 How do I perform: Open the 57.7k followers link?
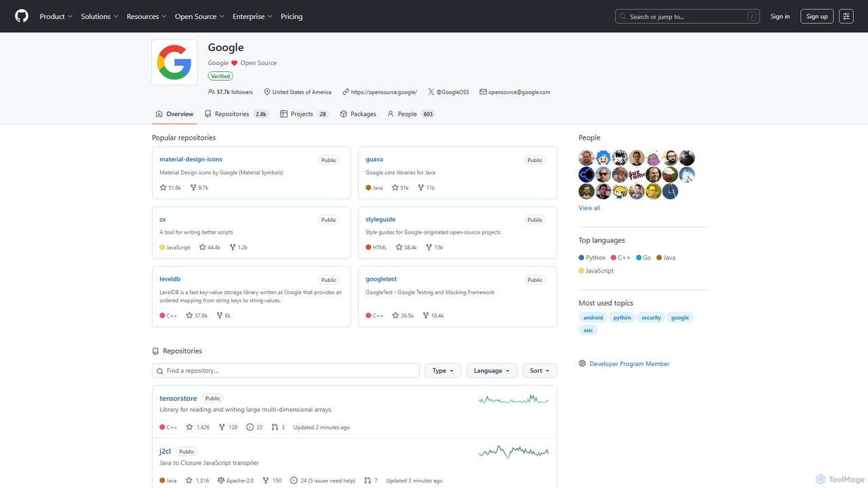point(231,92)
